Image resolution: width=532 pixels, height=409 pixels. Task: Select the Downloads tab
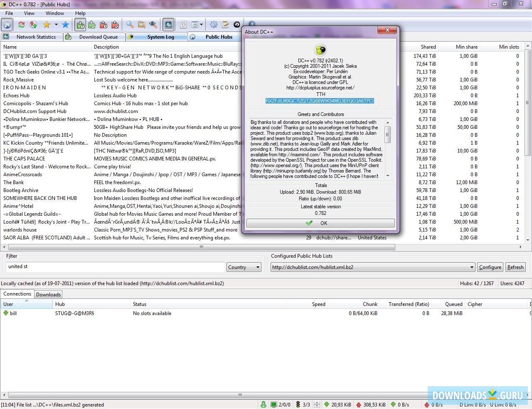click(x=48, y=294)
